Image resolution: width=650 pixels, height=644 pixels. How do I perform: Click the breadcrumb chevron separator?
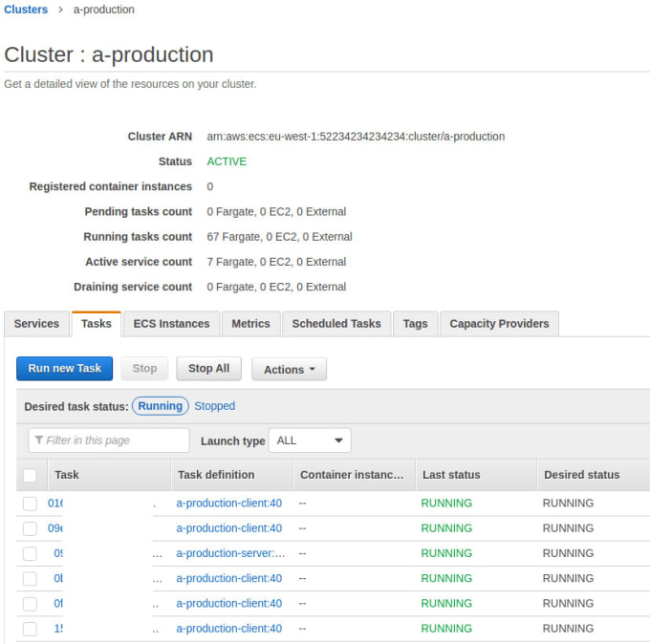click(x=60, y=10)
